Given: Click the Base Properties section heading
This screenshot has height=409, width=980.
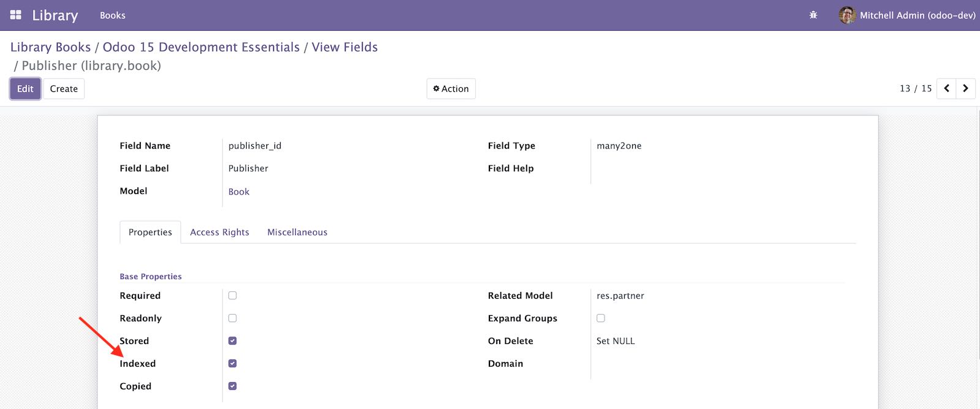Looking at the screenshot, I should (x=151, y=277).
